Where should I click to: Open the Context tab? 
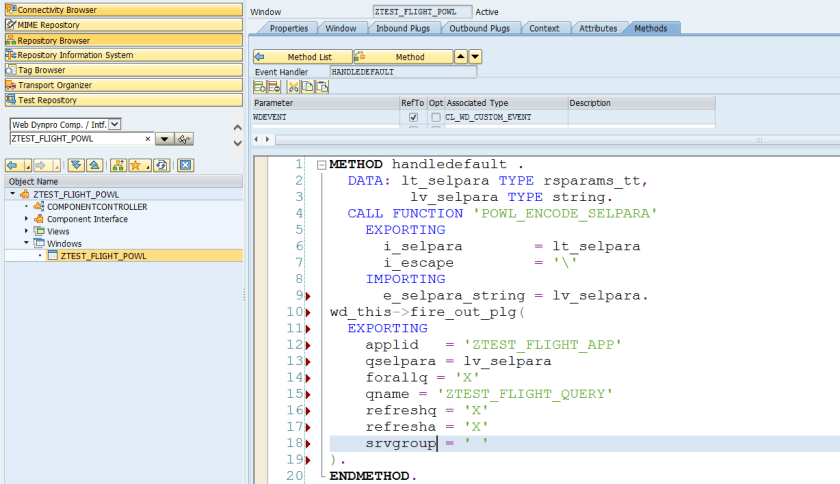544,29
